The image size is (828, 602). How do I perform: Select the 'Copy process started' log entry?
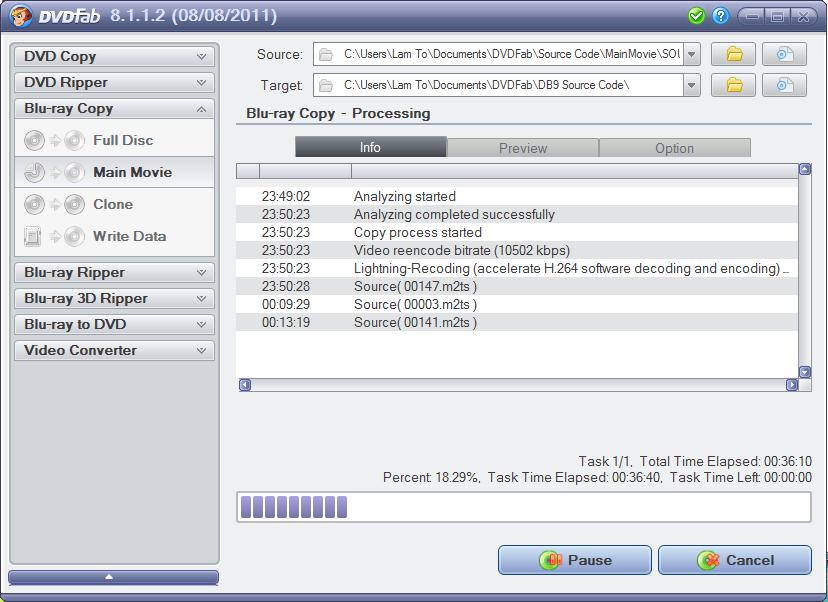516,232
